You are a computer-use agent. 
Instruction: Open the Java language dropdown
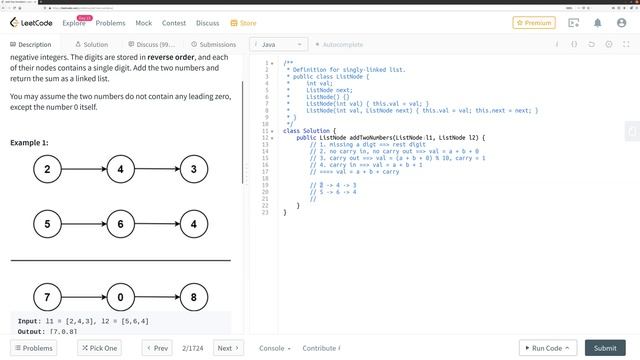pos(278,44)
